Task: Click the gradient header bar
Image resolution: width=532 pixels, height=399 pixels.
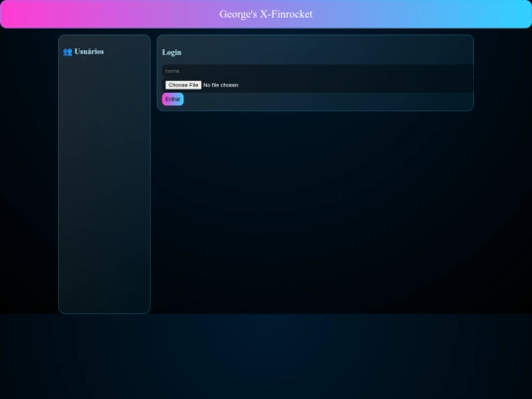Action: coord(266,14)
